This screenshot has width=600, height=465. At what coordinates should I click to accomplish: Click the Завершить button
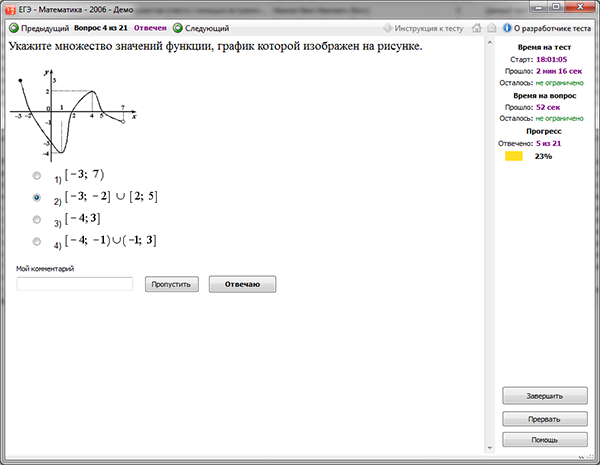point(545,396)
